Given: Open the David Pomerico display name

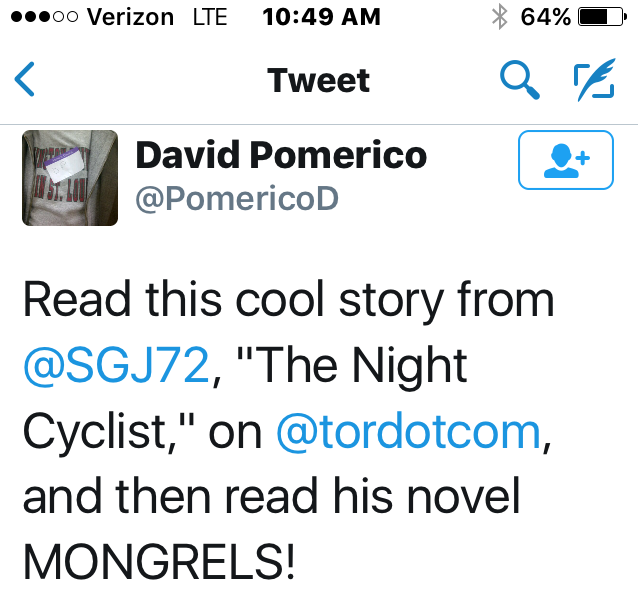Looking at the screenshot, I should (281, 155).
